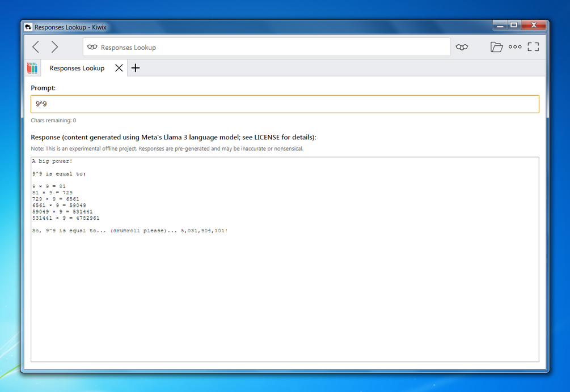Open file with the folder icon

pyautogui.click(x=496, y=47)
